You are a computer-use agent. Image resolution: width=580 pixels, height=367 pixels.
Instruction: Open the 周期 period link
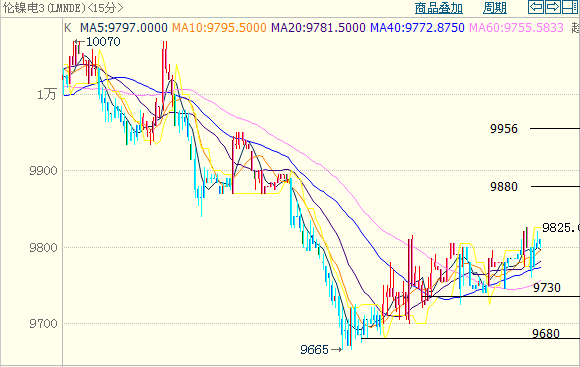tap(495, 8)
